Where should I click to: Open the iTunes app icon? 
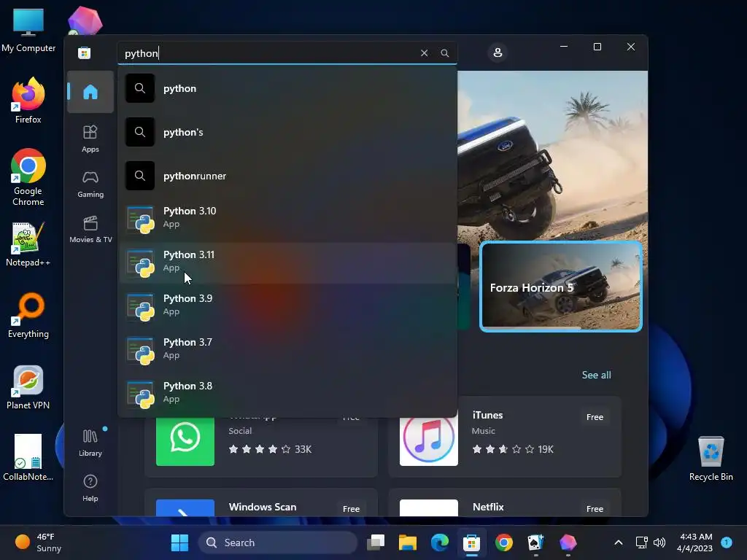click(429, 438)
